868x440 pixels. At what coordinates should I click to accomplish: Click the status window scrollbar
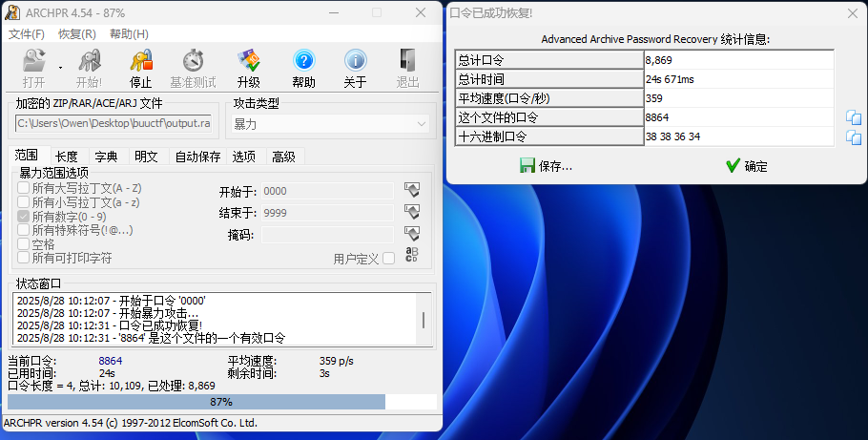(424, 320)
